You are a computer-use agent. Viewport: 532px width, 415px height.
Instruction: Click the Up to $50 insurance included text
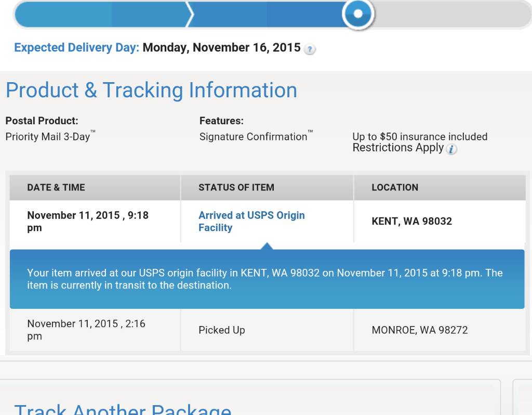click(420, 137)
